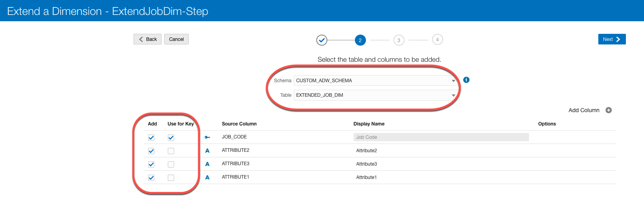The height and width of the screenshot is (201, 644).
Task: Click the text type icon for ATTRIBUTE3
Action: [x=207, y=164]
